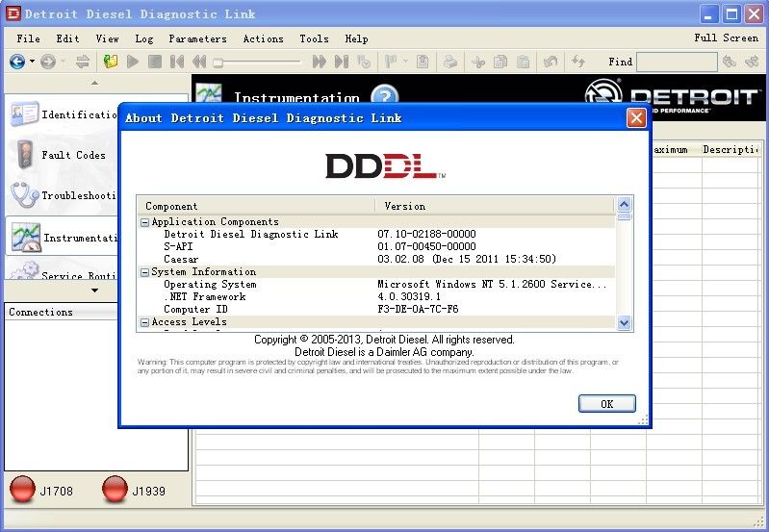Click the Cut scissors toolbar icon
Screen dimensions: 769x532
tap(477, 62)
